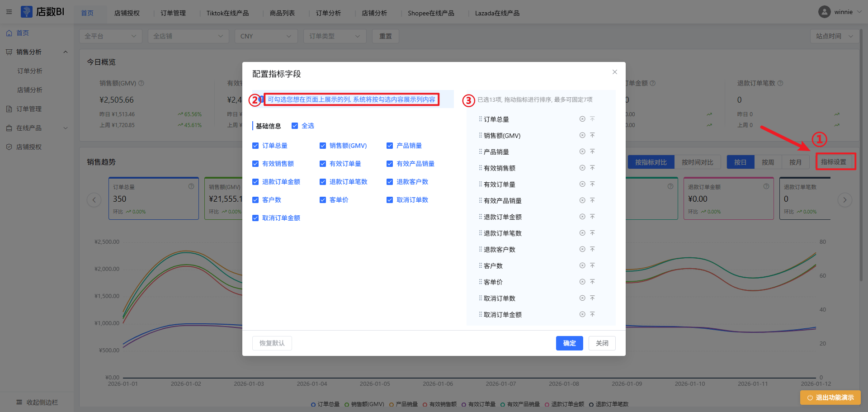Image resolution: width=868 pixels, height=412 pixels.
Task: Click the previous arrow in metric cards
Action: click(x=94, y=200)
